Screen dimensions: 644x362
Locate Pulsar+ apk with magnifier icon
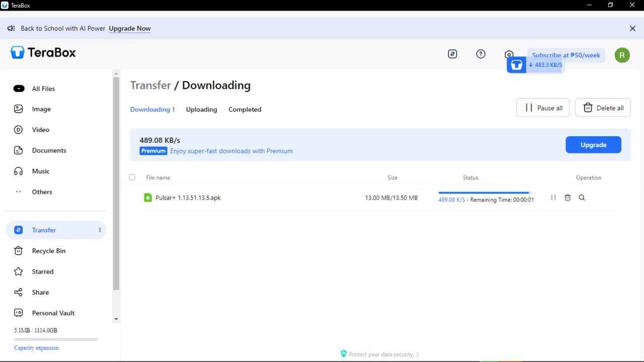[x=582, y=198]
